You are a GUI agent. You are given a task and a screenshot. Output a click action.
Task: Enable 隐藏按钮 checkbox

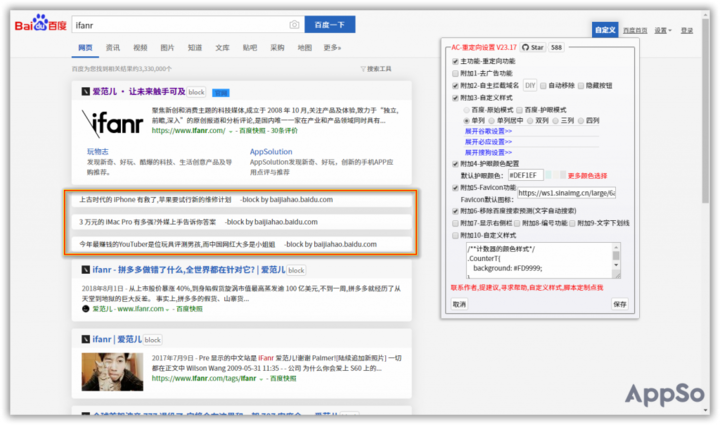[581, 86]
